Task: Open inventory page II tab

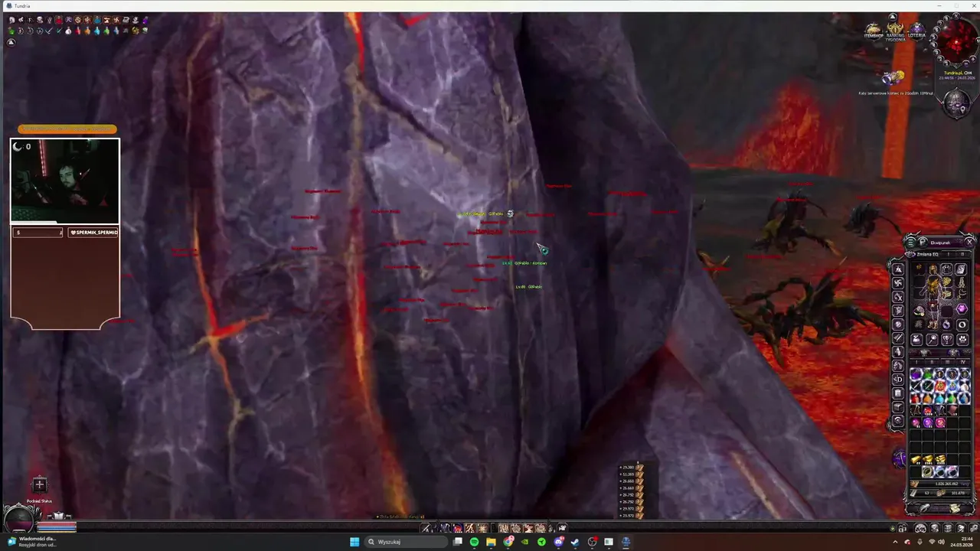Action: coord(932,362)
